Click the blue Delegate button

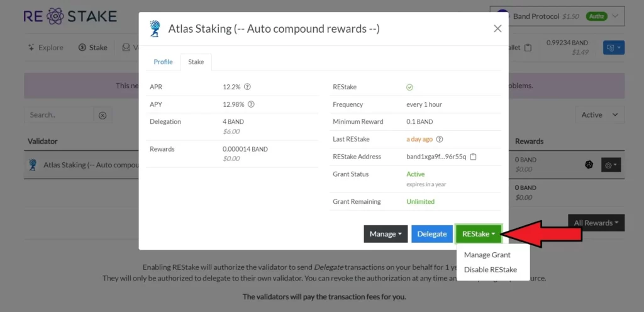pos(432,234)
